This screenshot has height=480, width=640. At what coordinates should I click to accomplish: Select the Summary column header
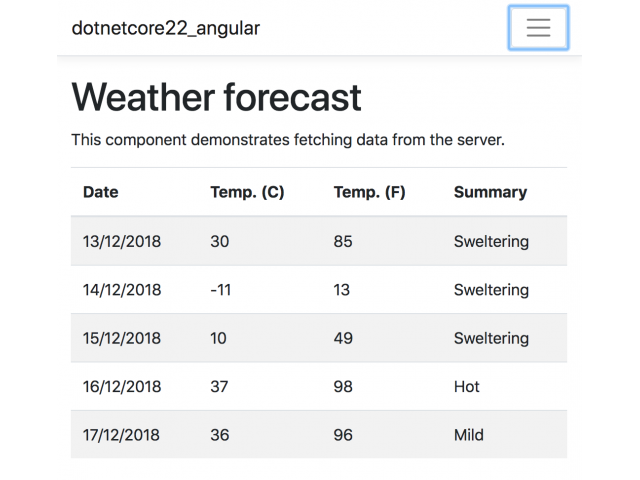(491, 192)
